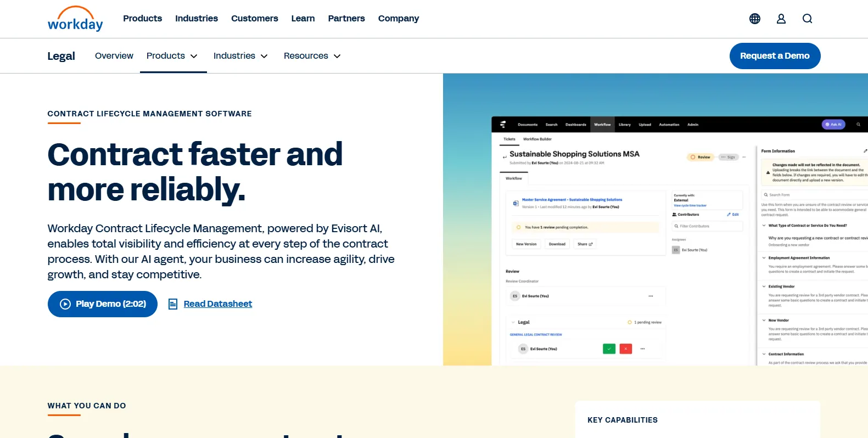Click New Version button in screenshot
This screenshot has height=438, width=868.
coord(527,244)
